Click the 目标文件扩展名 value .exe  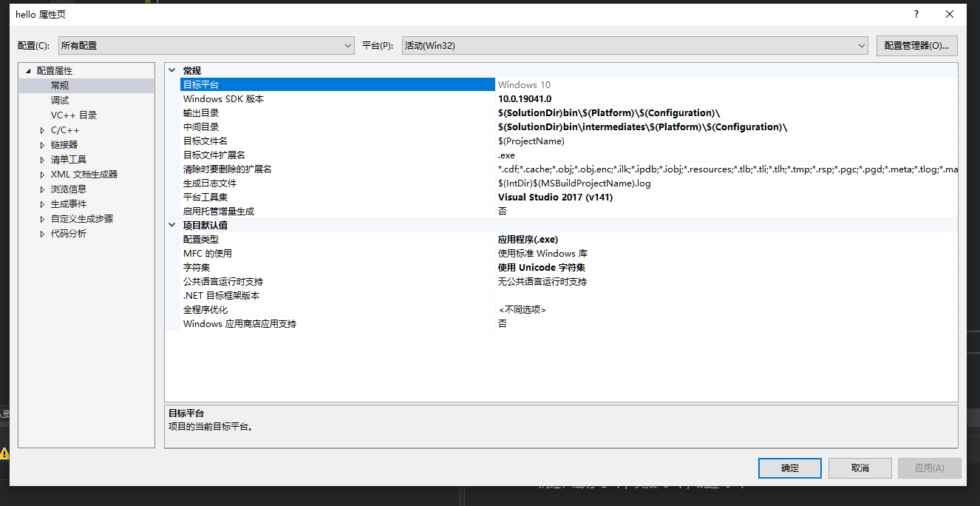pyautogui.click(x=506, y=155)
